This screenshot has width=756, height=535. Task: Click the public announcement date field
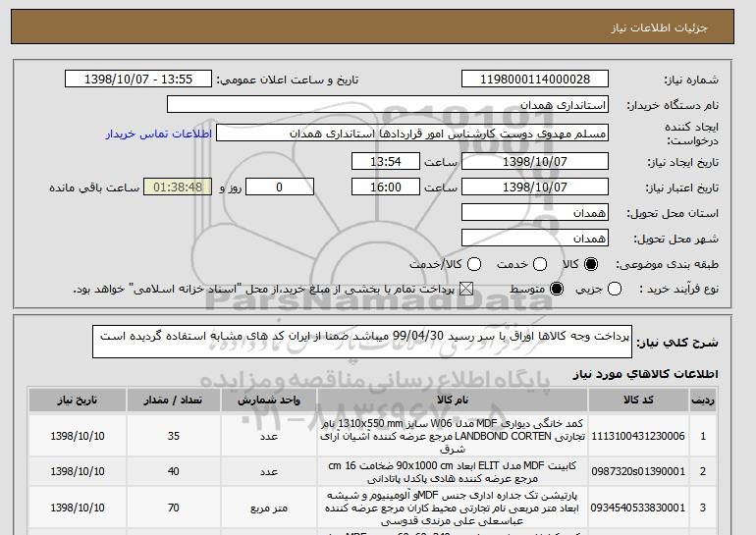pyautogui.click(x=138, y=80)
